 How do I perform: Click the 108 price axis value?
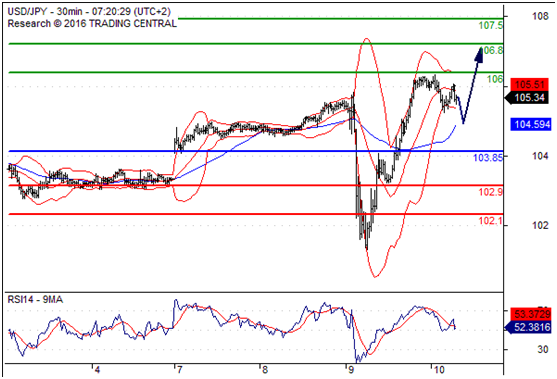(x=540, y=16)
